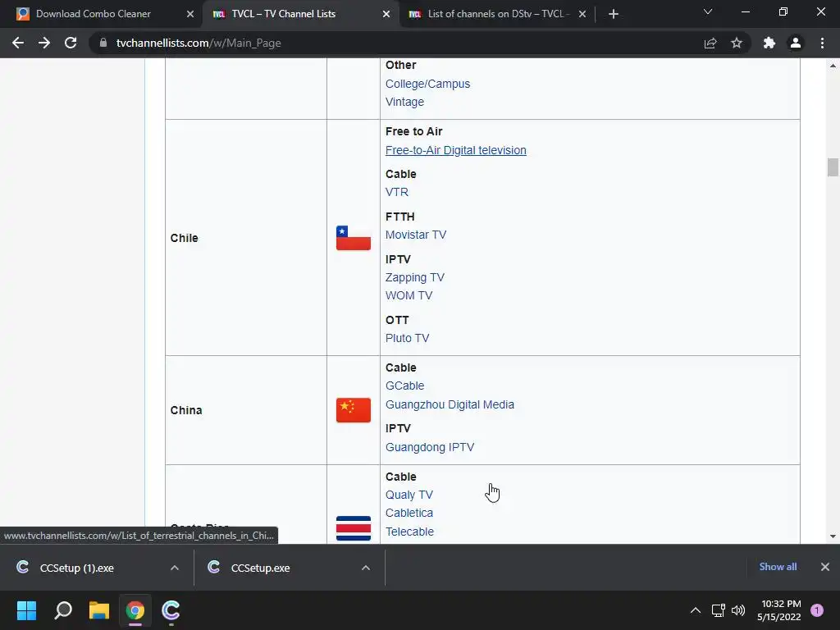Open Pluto TV link
This screenshot has width=840, height=630.
(x=407, y=338)
